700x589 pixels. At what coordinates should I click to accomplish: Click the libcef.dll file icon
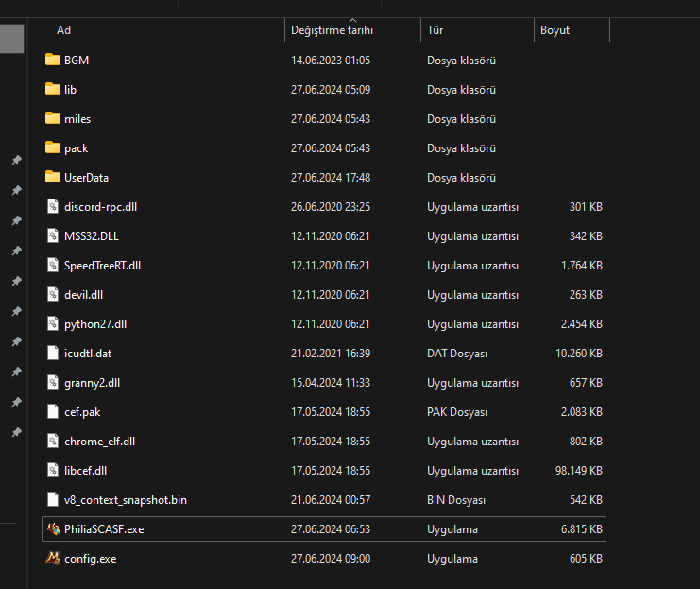pos(53,470)
